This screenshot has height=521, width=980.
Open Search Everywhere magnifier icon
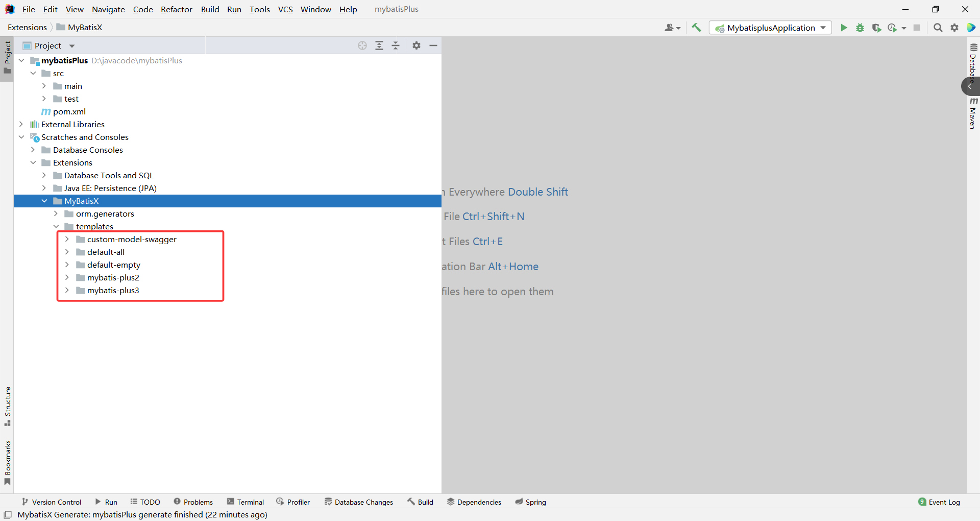pos(938,28)
